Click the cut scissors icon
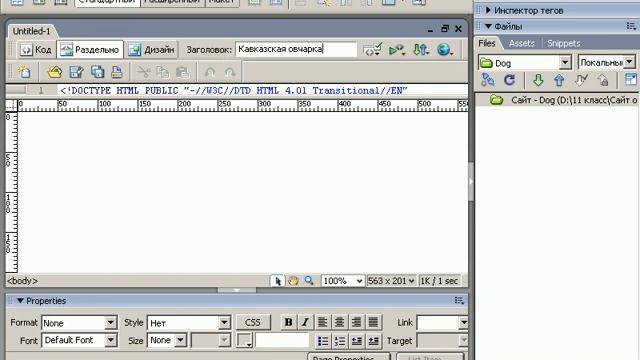Image resolution: width=640 pixels, height=360 pixels. [143, 72]
